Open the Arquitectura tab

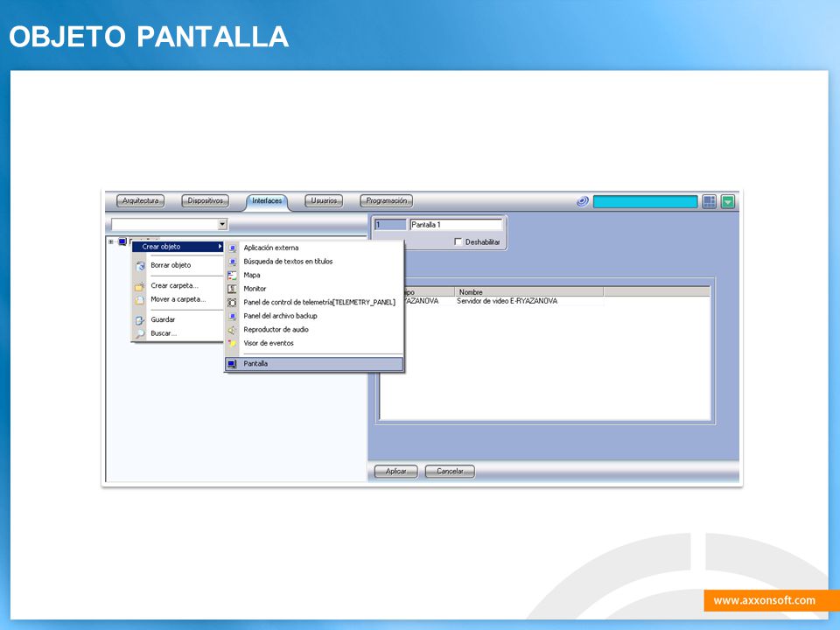pos(140,201)
